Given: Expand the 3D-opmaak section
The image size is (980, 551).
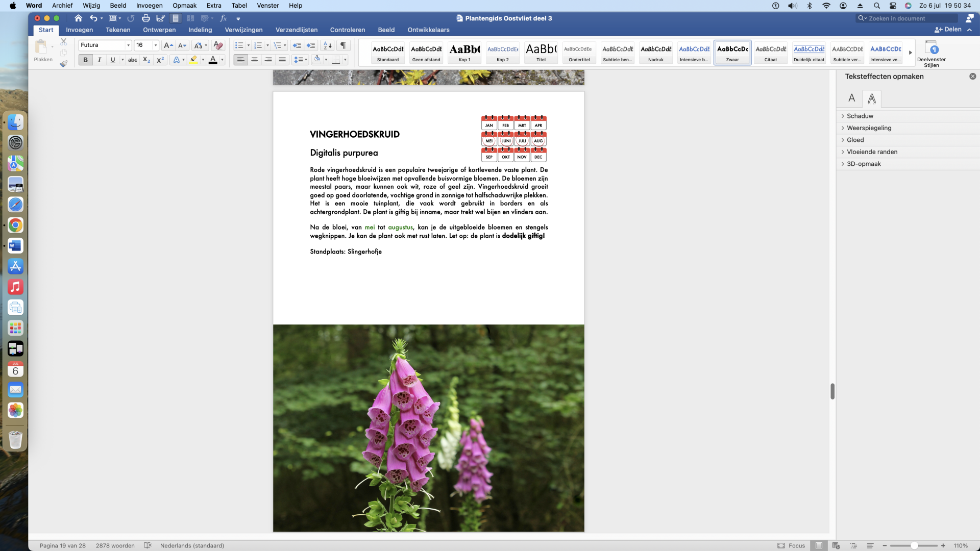Looking at the screenshot, I should pos(864,164).
